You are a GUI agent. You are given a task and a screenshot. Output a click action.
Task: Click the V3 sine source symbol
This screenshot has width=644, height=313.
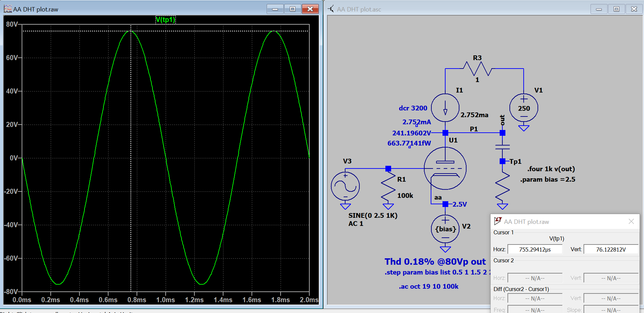click(345, 186)
